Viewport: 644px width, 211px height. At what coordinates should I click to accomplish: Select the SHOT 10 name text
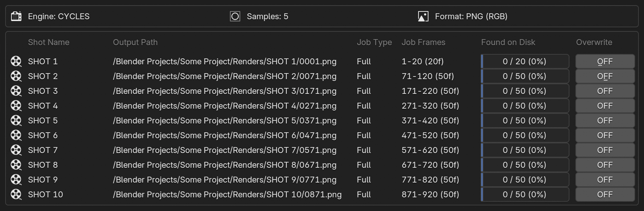click(45, 194)
